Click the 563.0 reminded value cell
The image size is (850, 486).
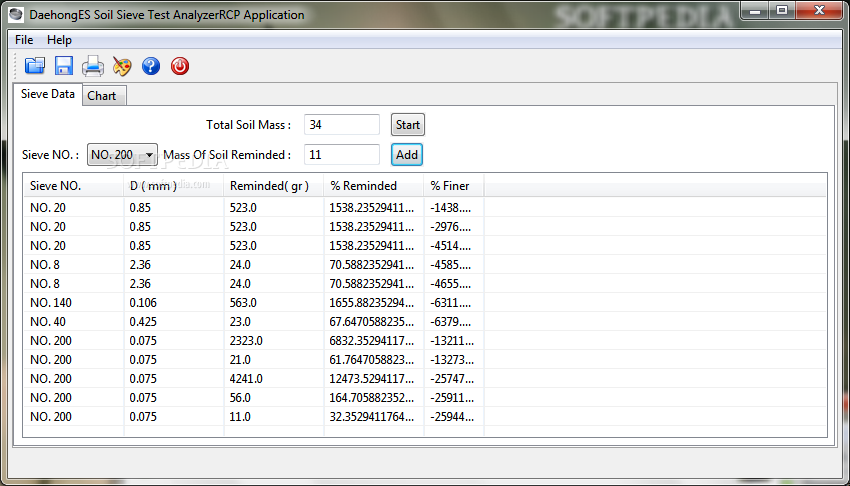pos(274,303)
